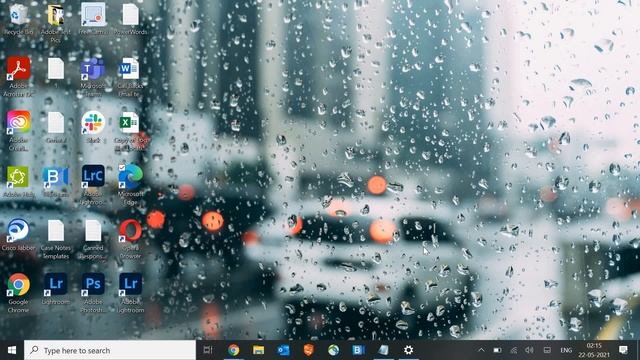
Task: Expand hidden system tray icons
Action: click(481, 350)
